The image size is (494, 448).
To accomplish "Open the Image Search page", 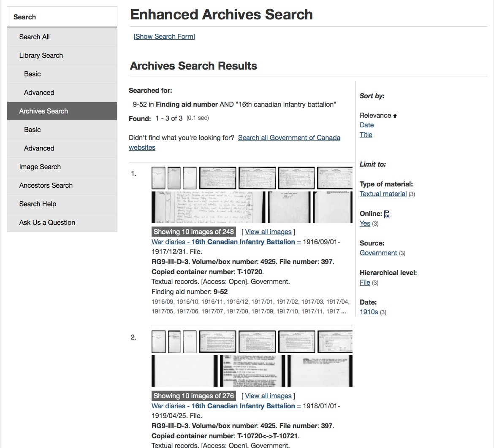I will pos(40,167).
